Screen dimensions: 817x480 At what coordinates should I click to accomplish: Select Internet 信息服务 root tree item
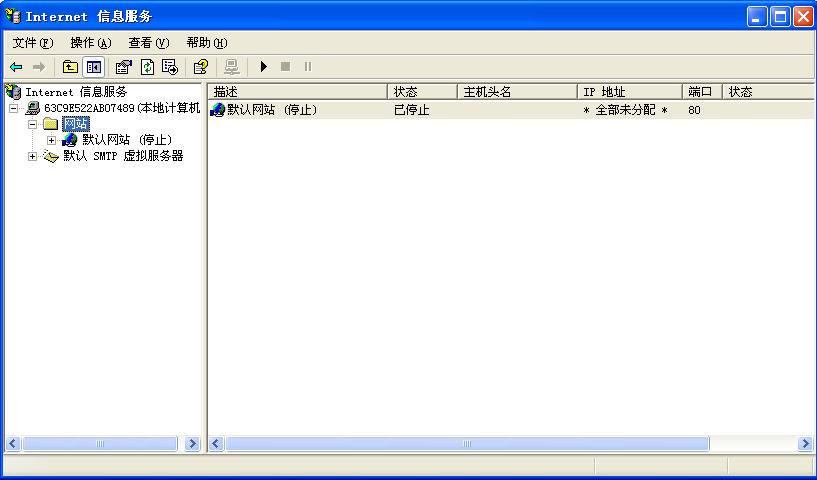(x=76, y=92)
